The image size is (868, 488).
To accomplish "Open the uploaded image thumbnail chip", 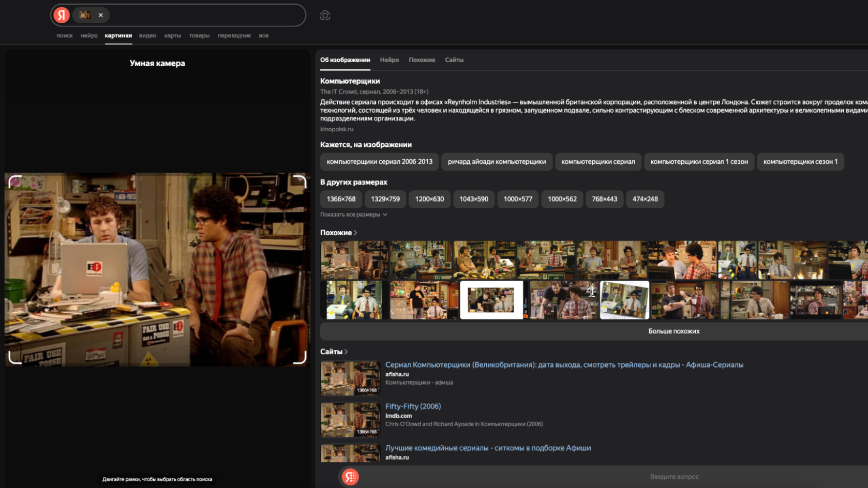I will pos(85,15).
